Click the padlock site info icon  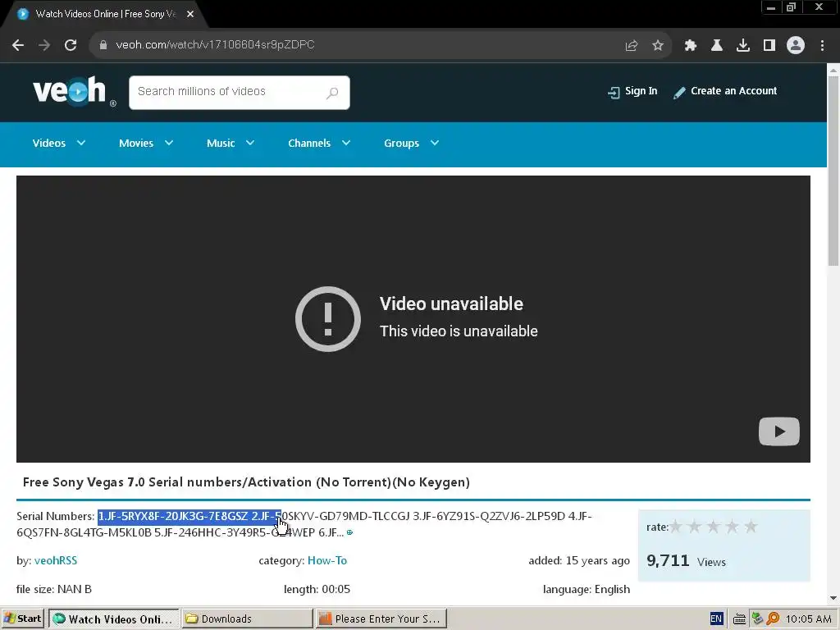[103, 45]
